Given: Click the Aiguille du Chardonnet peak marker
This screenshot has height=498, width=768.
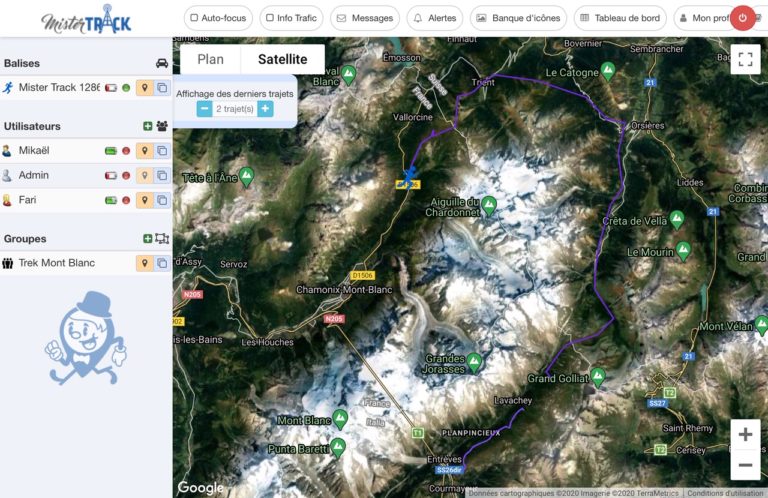Looking at the screenshot, I should (489, 206).
